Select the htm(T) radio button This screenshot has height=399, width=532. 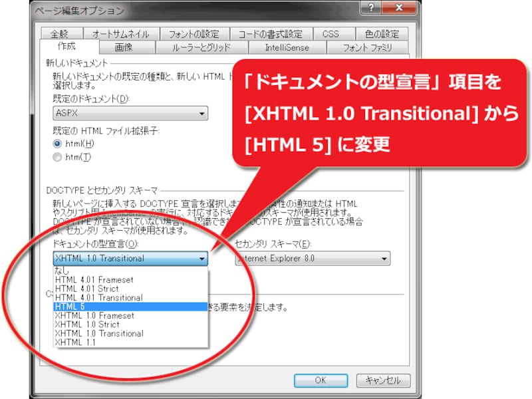[58, 157]
